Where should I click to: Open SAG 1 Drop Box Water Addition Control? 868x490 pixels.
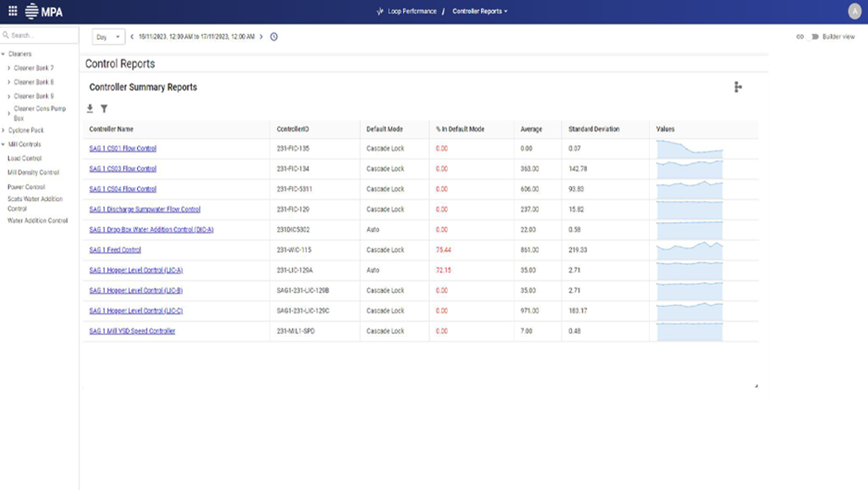151,229
